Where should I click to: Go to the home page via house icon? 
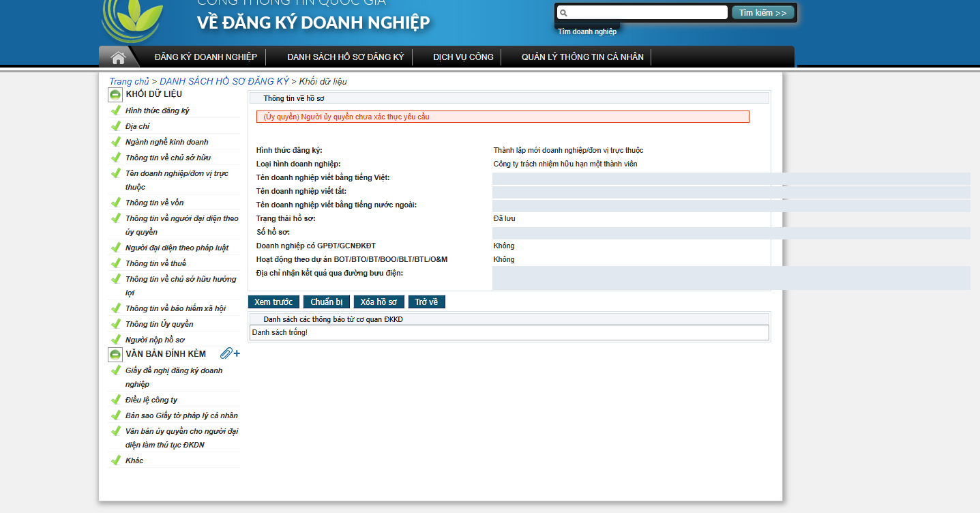[x=118, y=57]
